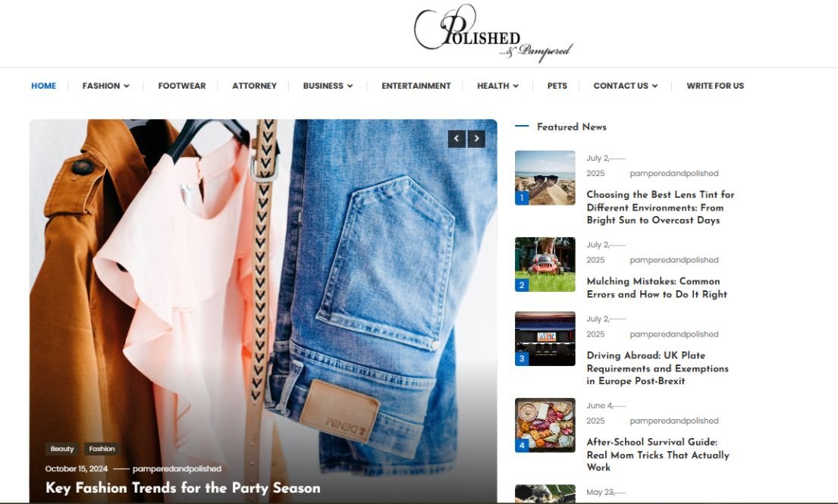
Task: Expand the Contact Us menu chevron
Action: [x=654, y=86]
